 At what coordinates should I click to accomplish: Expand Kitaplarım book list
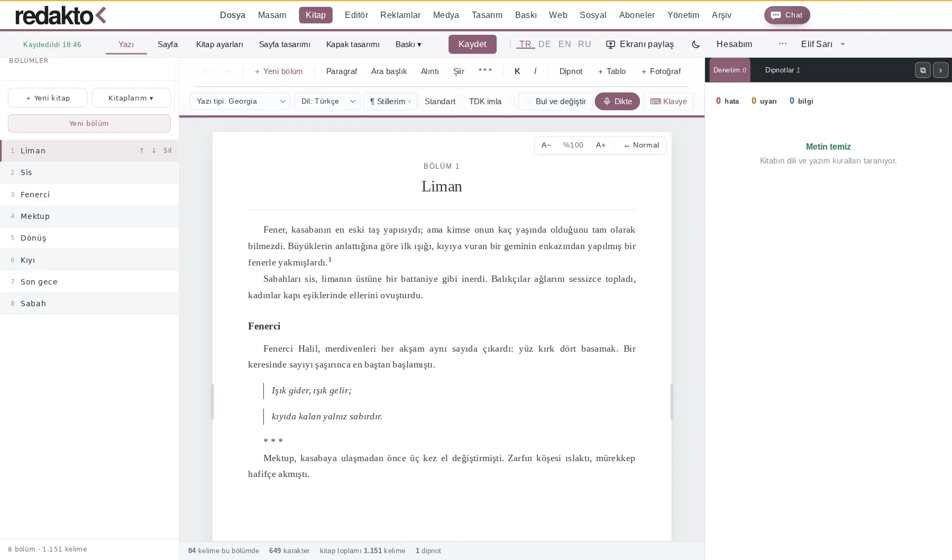coord(131,98)
